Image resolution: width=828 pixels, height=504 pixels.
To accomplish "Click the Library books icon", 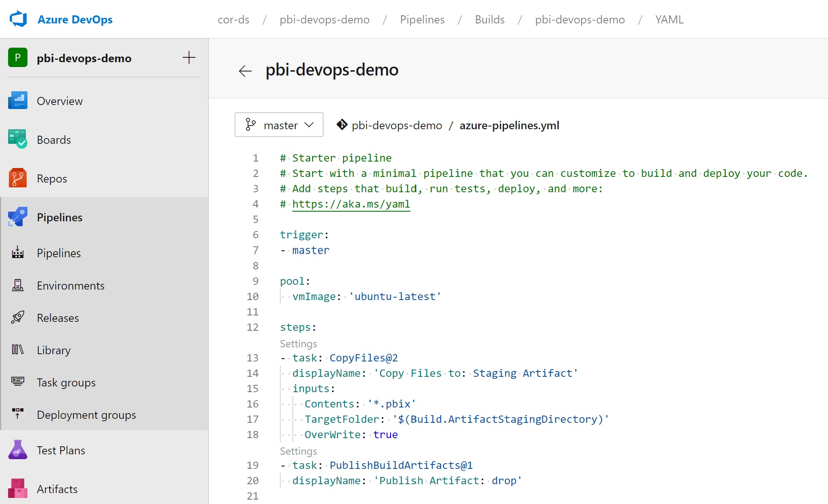I will click(x=17, y=350).
